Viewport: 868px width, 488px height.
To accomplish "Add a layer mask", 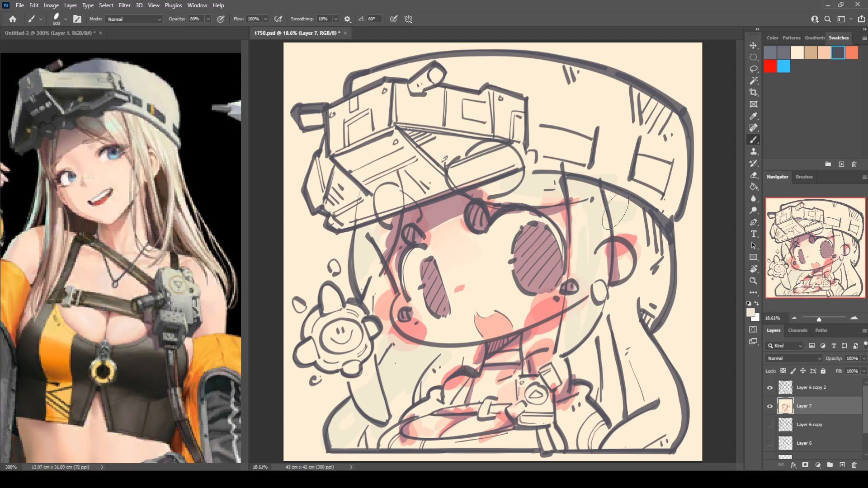I will tap(805, 465).
